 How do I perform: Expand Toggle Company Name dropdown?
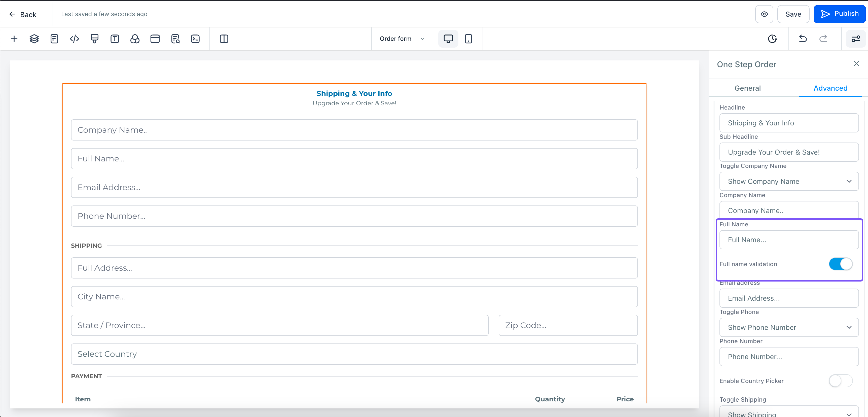point(788,181)
